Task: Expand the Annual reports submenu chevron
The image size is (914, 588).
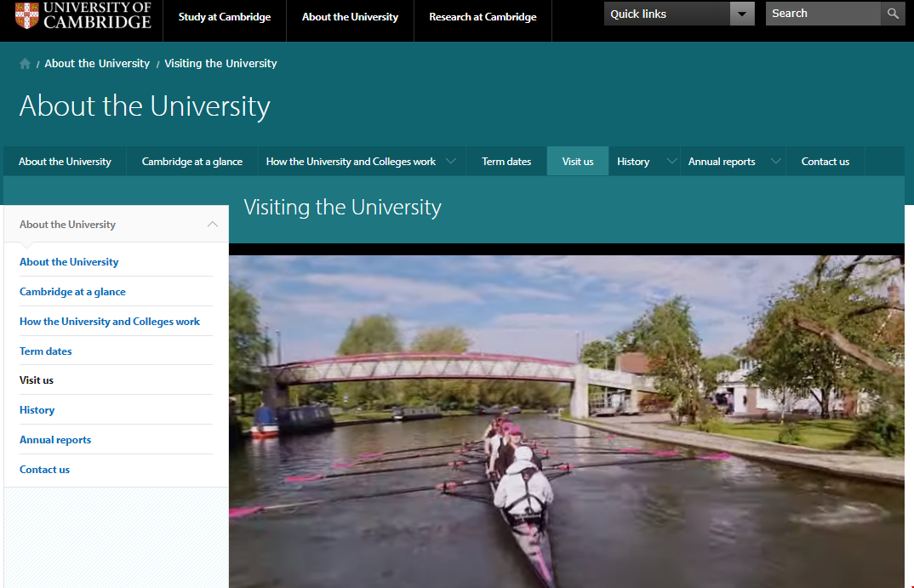Action: click(774, 162)
